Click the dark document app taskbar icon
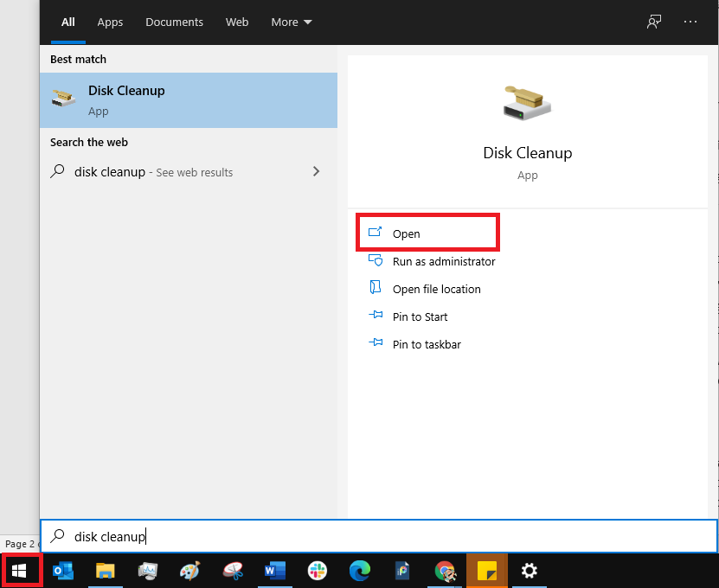719x588 pixels. click(402, 571)
